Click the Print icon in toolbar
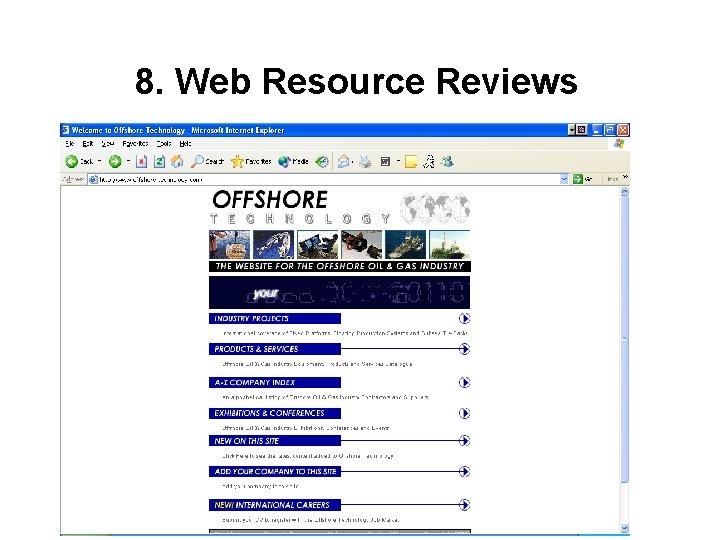Viewport: 720px width, 540px height. click(x=365, y=162)
